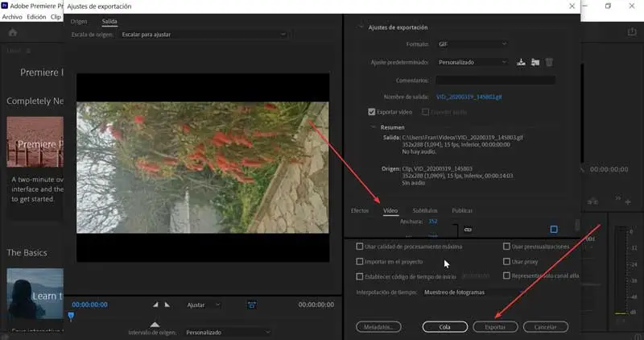Check Importar en el proyecto
Image resolution: width=644 pixels, height=340 pixels.
click(x=360, y=261)
